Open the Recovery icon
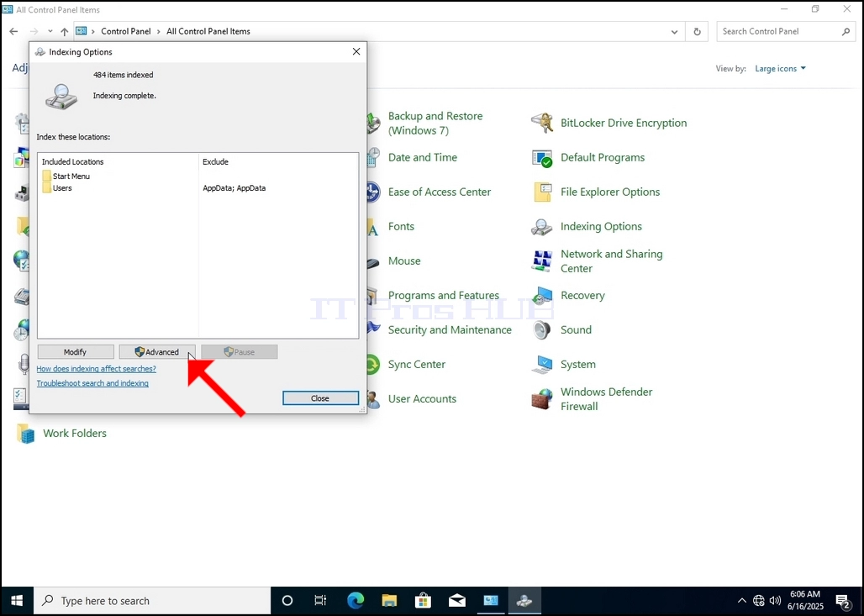This screenshot has height=616, width=864. coord(542,296)
